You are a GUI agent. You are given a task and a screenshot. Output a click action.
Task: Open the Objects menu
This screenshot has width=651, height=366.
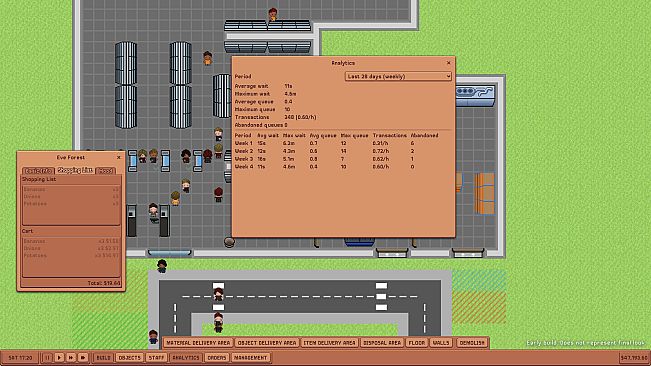130,357
